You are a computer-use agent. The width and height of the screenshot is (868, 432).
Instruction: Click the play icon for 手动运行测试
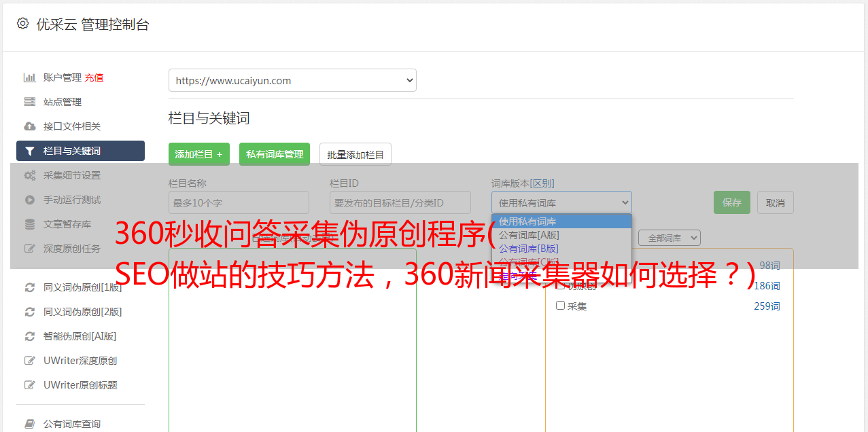[x=29, y=200]
